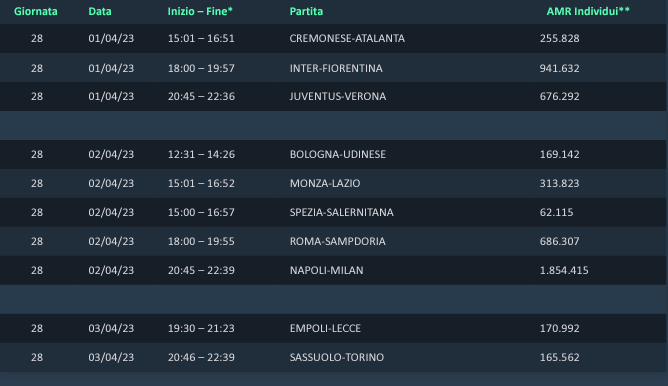Click the Giornata column header

click(x=36, y=12)
